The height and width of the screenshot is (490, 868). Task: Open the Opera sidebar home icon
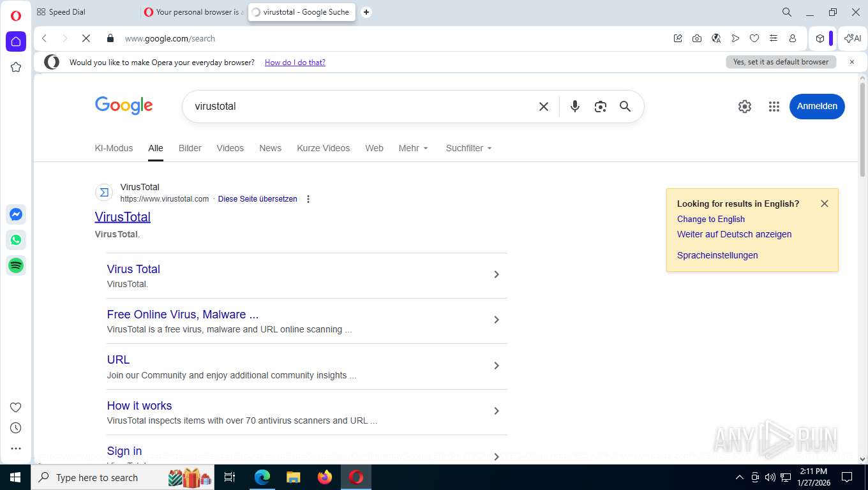16,41
